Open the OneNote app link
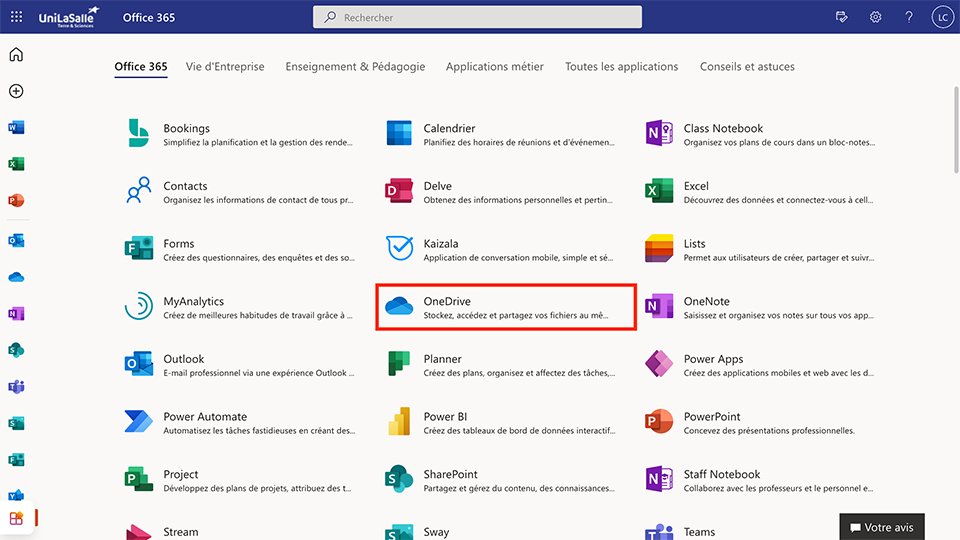The image size is (960, 540). (759, 307)
